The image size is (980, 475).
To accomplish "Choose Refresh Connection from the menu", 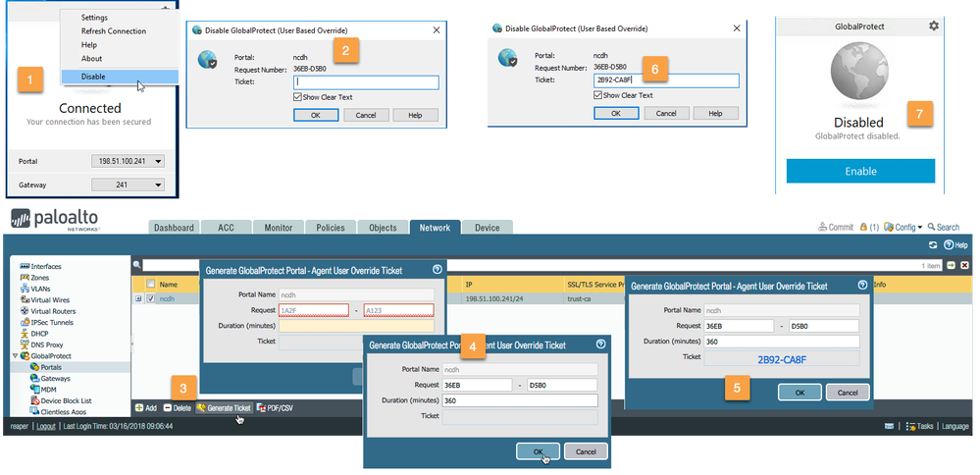I will (114, 31).
